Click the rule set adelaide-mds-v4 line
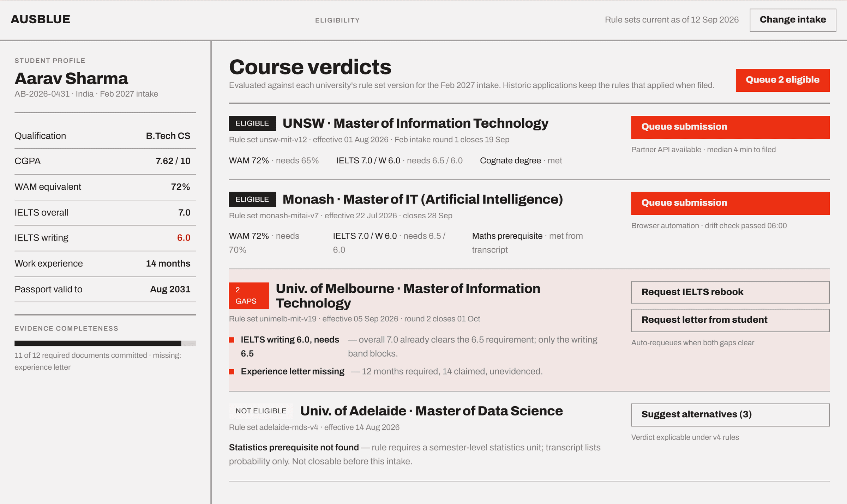 tap(314, 427)
